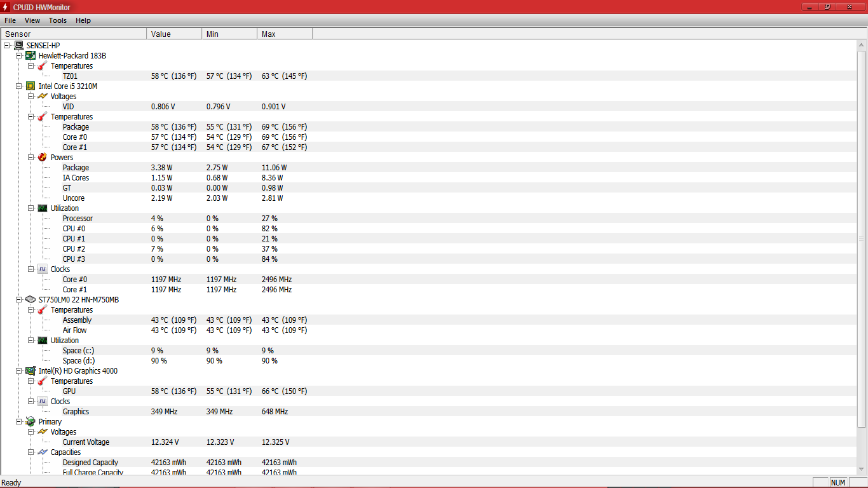Click the battery Voltages icon
Image resolution: width=868 pixels, height=488 pixels.
point(43,432)
